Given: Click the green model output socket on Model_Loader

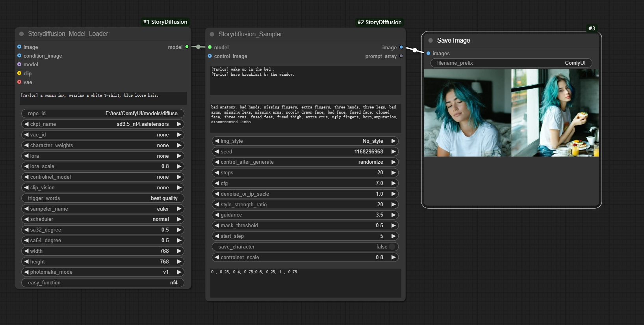Looking at the screenshot, I should pyautogui.click(x=187, y=47).
